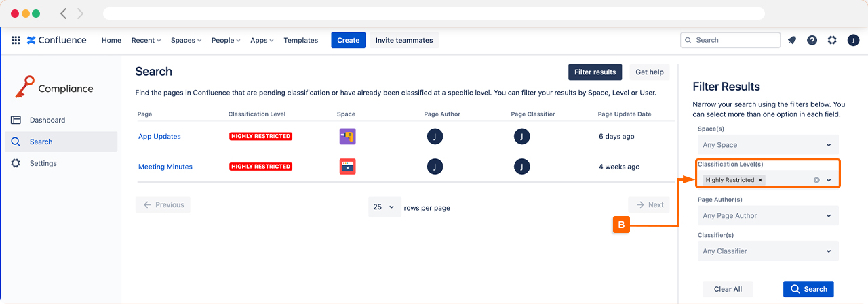Viewport: 868px width, 304px height.
Task: Expand the Any Space dropdown
Action: (768, 145)
